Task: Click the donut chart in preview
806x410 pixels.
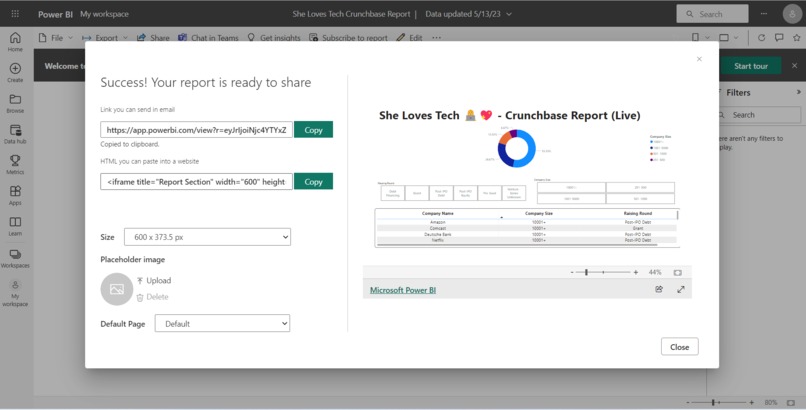Action: [517, 148]
